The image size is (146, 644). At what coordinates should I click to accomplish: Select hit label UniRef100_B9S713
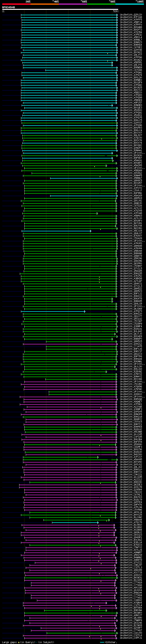click(131, 90)
